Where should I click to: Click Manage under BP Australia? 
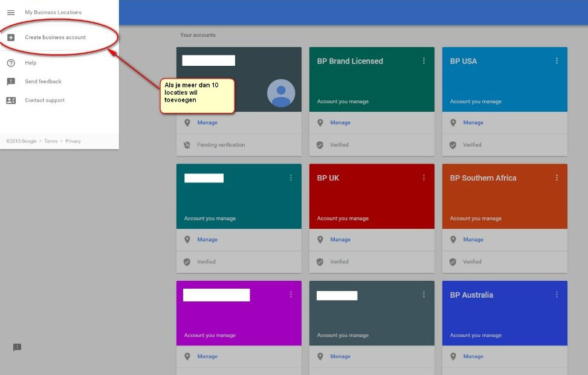[473, 356]
